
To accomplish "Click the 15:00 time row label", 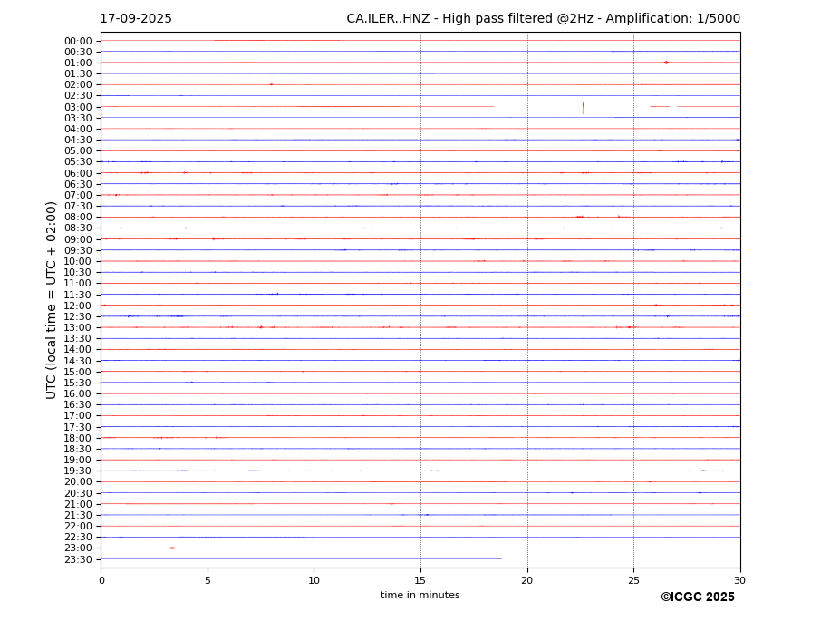I will pos(78,372).
